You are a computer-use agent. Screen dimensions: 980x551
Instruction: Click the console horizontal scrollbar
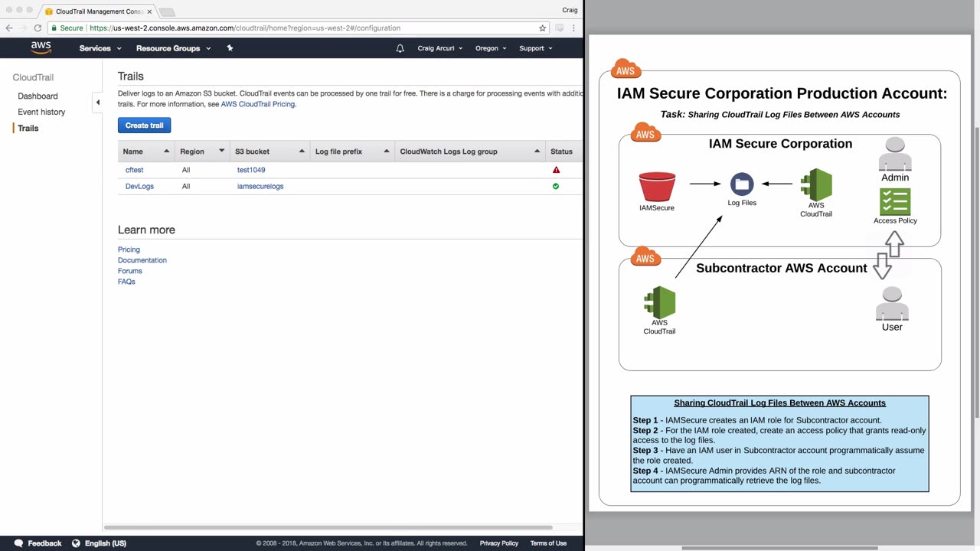click(328, 527)
